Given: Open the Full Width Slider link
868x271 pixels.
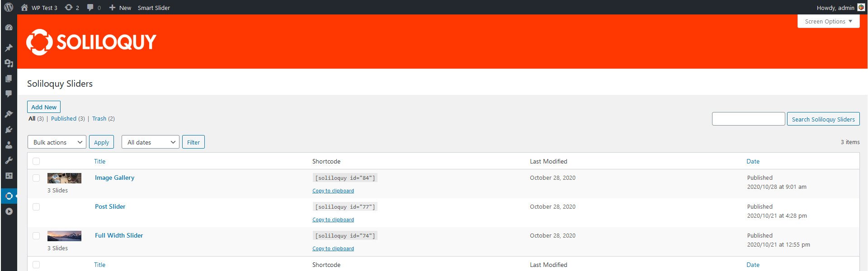Looking at the screenshot, I should tap(119, 235).
